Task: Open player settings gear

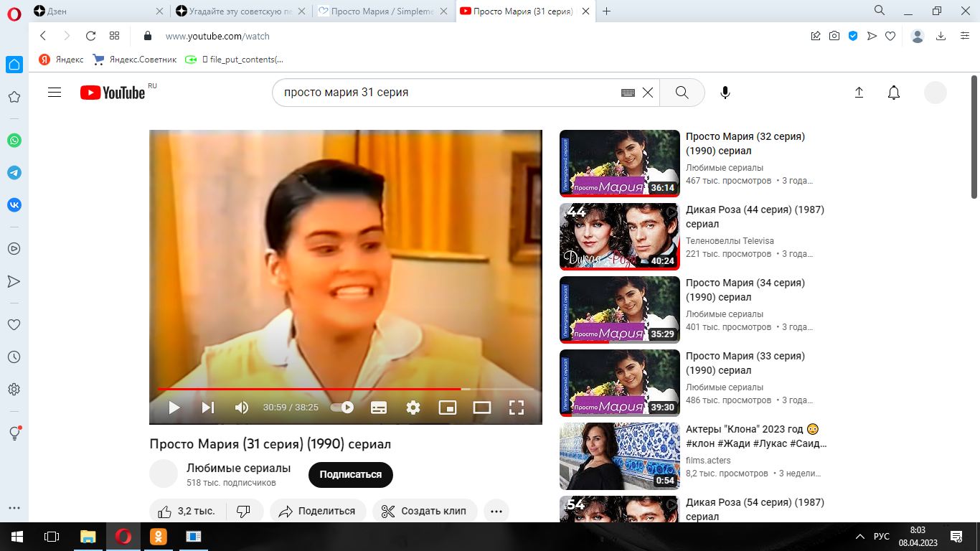Action: [x=413, y=408]
